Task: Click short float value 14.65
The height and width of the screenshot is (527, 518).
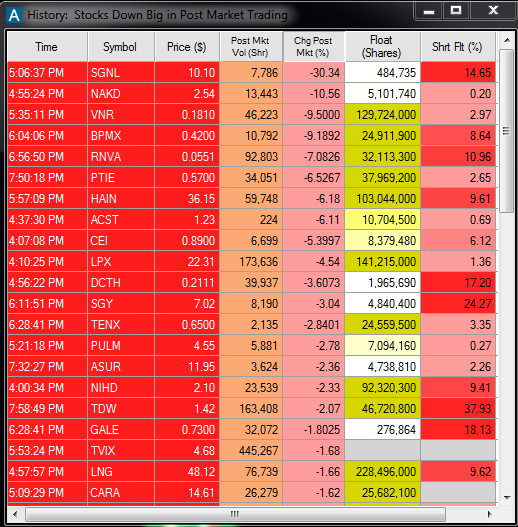Action: pos(458,72)
